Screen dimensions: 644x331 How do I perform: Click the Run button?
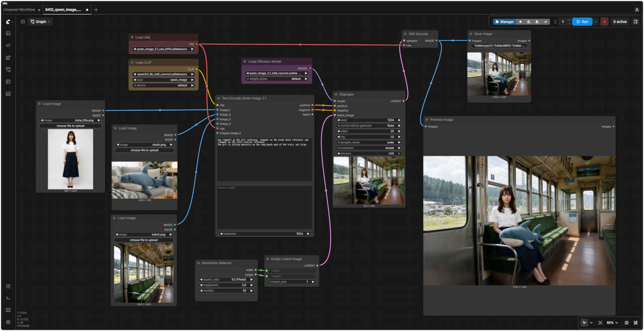[582, 22]
